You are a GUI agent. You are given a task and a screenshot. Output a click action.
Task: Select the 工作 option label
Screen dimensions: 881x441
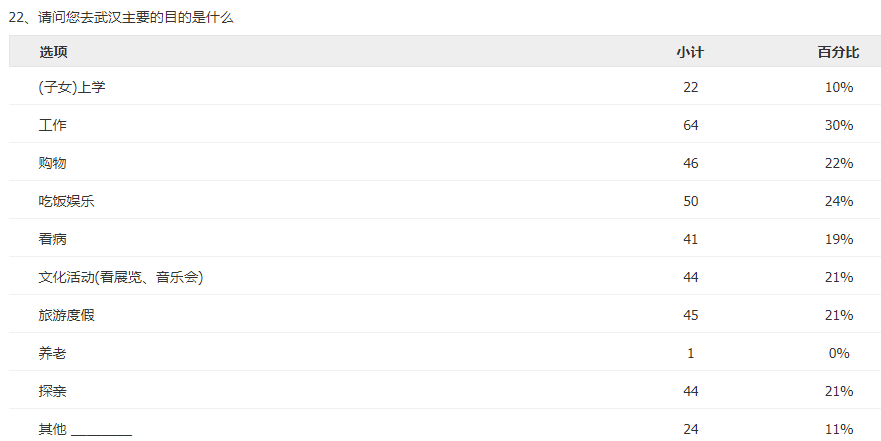(x=52, y=125)
